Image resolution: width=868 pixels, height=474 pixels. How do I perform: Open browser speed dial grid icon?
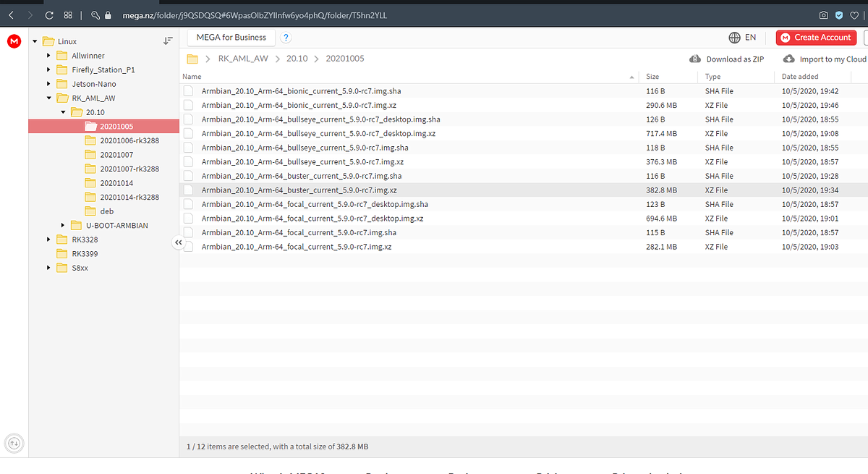68,14
